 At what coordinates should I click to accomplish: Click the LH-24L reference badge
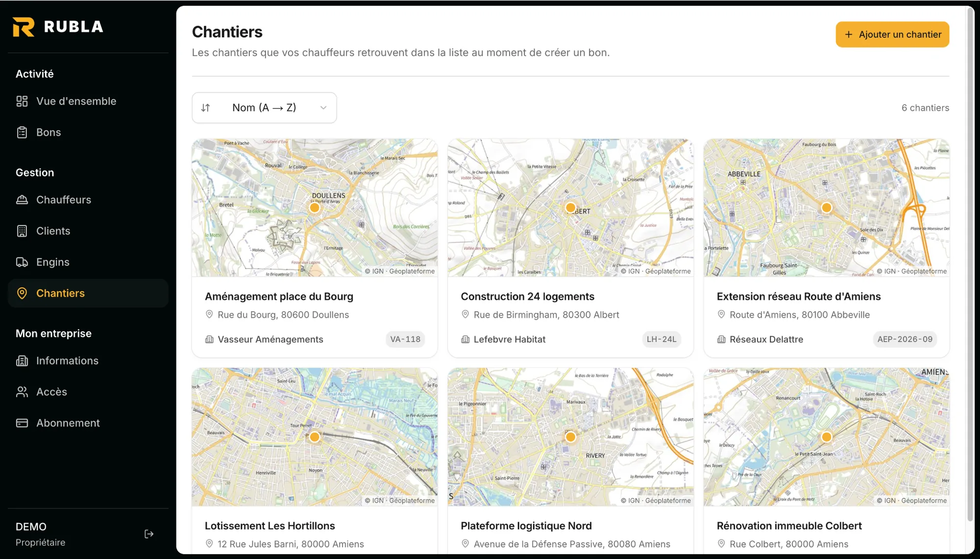coord(661,339)
